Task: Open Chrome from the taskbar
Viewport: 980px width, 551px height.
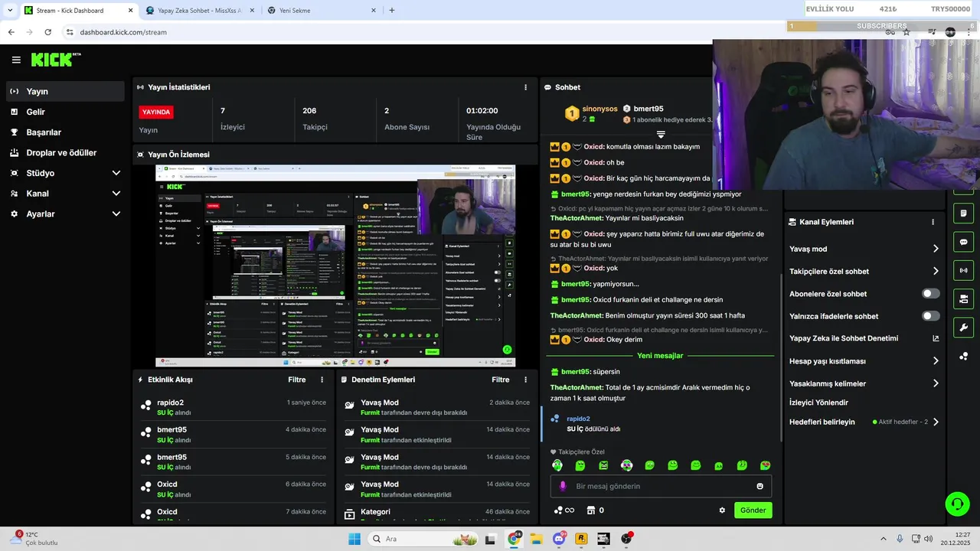Action: (x=514, y=539)
